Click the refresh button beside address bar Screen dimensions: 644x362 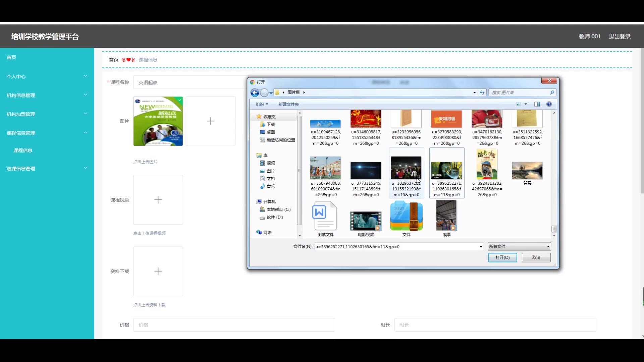pos(482,93)
